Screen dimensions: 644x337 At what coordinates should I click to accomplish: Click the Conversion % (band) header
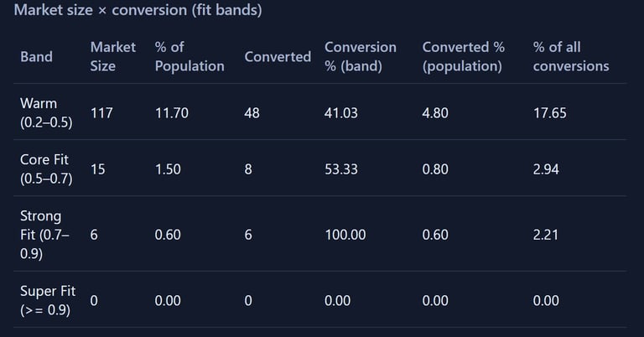coord(360,56)
